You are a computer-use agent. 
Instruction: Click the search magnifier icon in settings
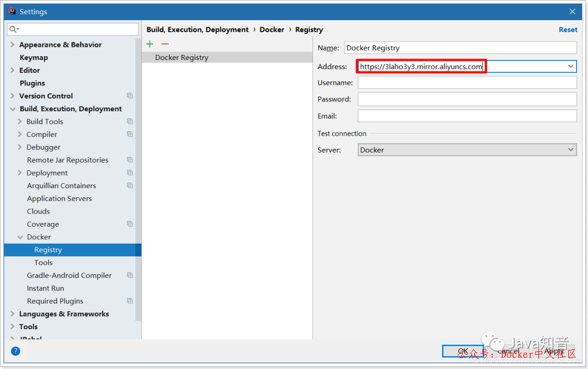[14, 29]
